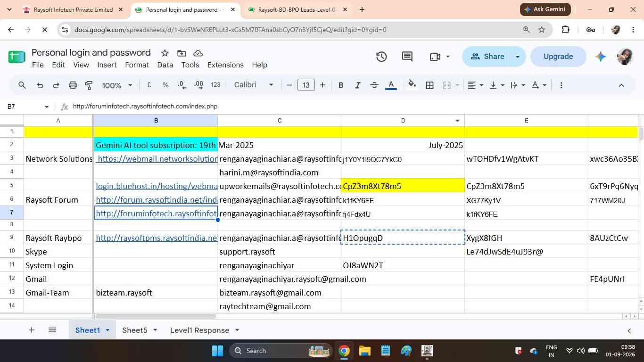Toggle italic formatting

pyautogui.click(x=357, y=85)
